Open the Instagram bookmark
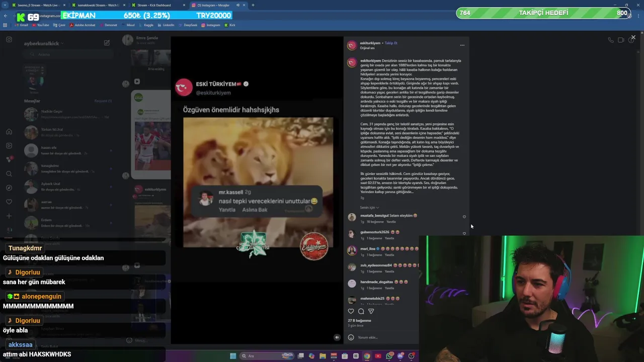 point(210,25)
